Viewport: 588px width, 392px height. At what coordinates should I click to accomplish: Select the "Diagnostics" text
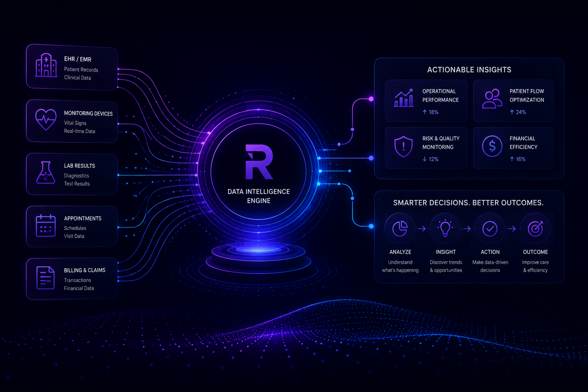pyautogui.click(x=77, y=176)
